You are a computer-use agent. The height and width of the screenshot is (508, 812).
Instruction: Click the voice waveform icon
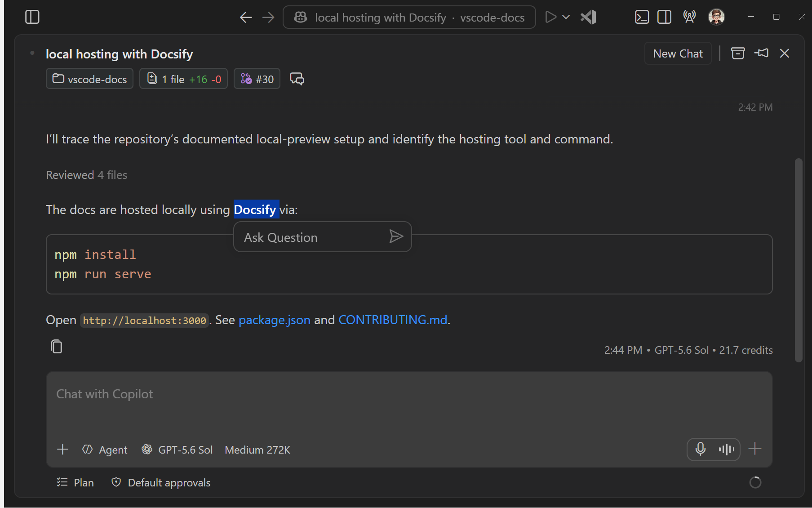coord(726,449)
